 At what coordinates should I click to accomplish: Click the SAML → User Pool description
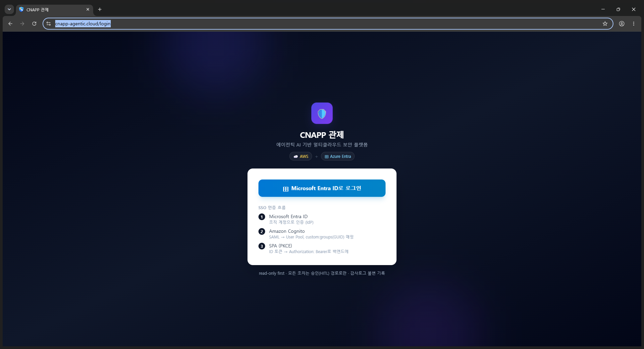coord(311,237)
